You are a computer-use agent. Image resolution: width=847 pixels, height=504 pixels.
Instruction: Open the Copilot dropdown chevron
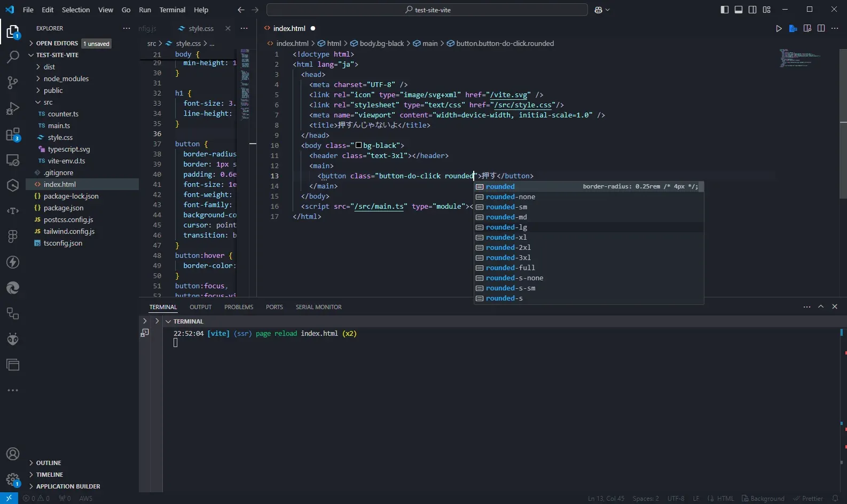tap(608, 10)
